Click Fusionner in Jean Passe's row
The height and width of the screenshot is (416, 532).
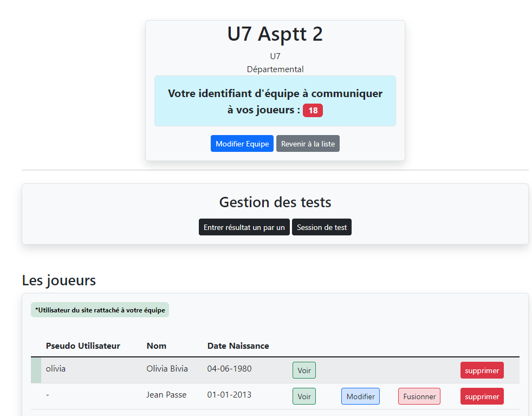click(419, 396)
